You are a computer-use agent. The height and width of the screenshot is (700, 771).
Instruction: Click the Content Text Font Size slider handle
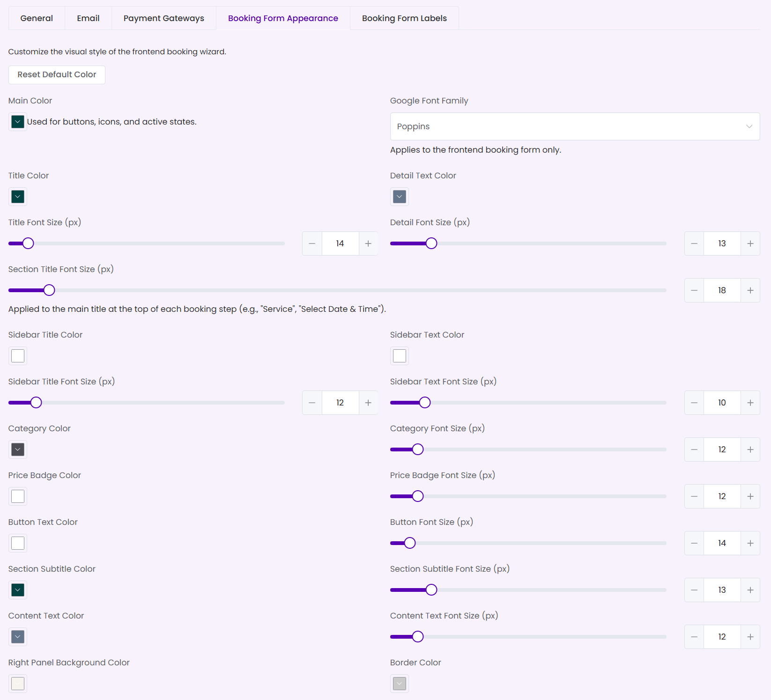point(418,637)
